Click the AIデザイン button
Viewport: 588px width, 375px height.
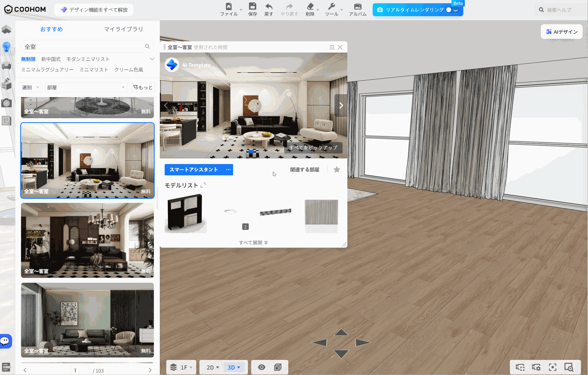point(562,32)
